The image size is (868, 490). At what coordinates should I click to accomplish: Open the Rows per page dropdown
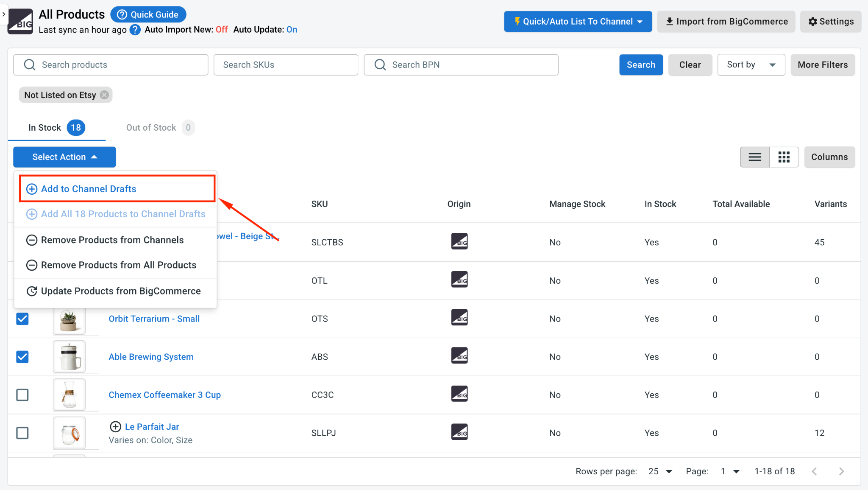pyautogui.click(x=660, y=471)
